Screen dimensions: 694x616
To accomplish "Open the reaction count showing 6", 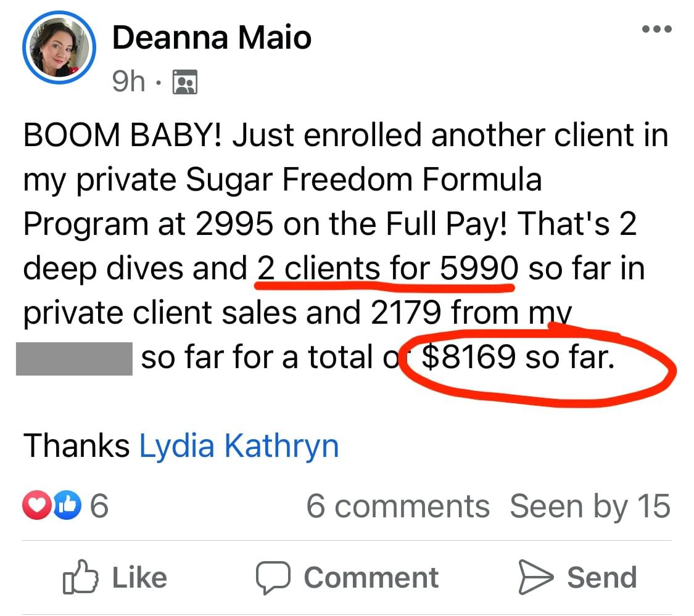I will click(x=99, y=507).
